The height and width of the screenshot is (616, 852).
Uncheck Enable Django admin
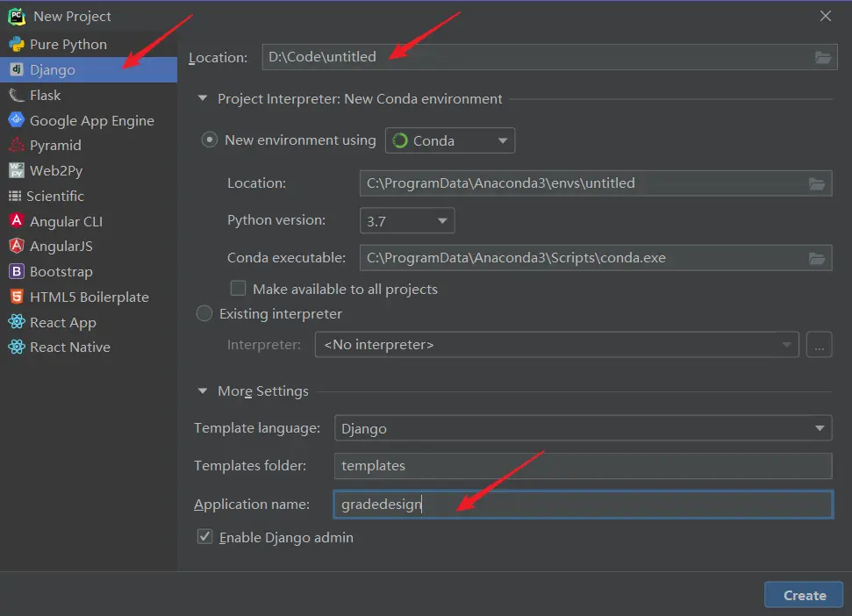[204, 537]
